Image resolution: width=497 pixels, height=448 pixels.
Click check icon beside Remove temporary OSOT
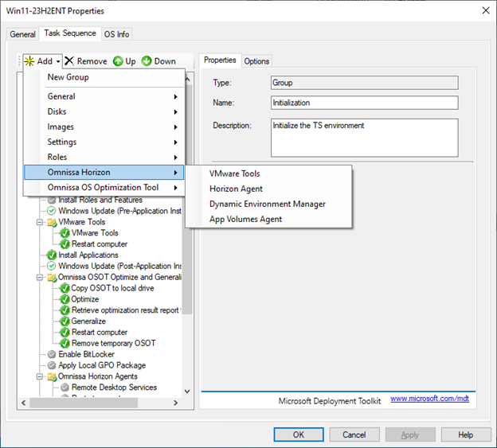click(x=65, y=343)
